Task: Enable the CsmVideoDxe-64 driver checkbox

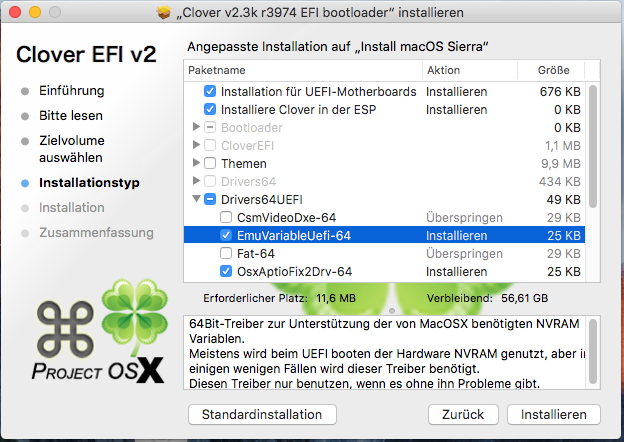Action: coord(226,217)
